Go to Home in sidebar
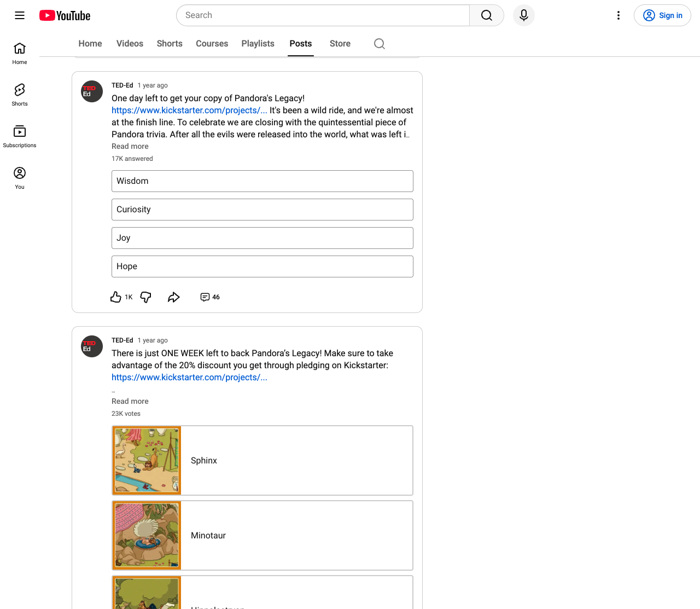Viewport: 700px width, 609px height. (20, 54)
